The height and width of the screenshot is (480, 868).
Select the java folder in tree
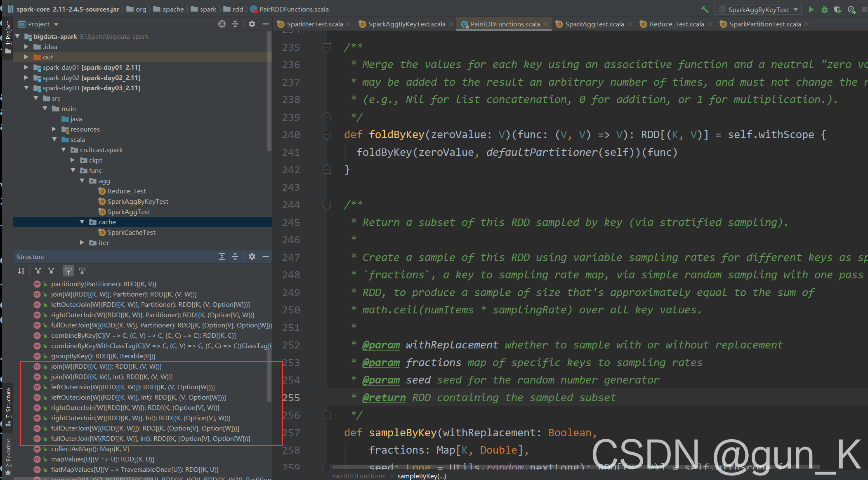coord(76,119)
